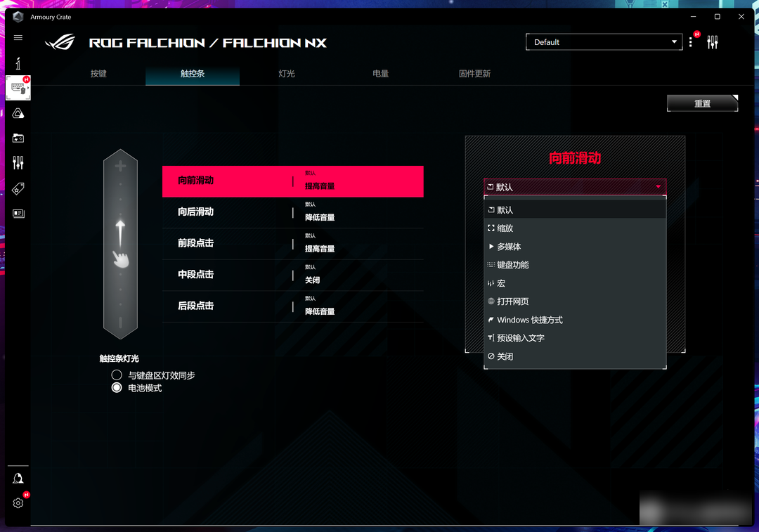The width and height of the screenshot is (759, 532).
Task: Open Aura Sync triangle icon in sidebar
Action: pos(18,113)
